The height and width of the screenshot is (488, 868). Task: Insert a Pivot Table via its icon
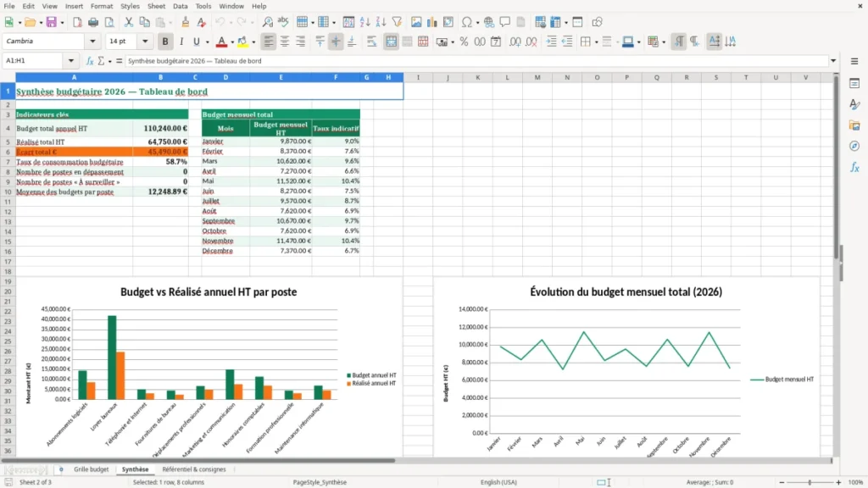tap(448, 22)
